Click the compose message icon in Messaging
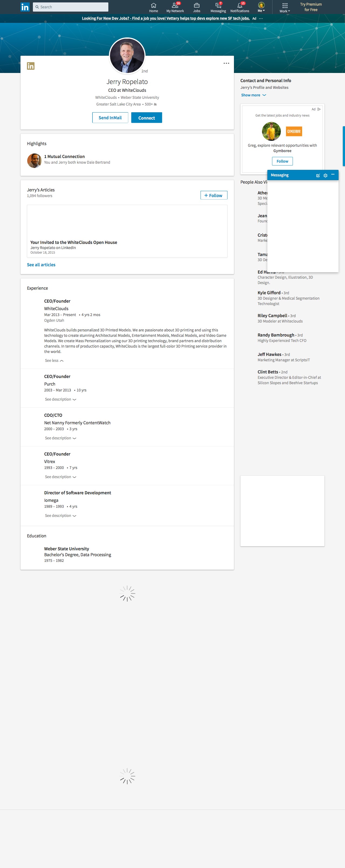Viewport: 345px width, 868px height. pyautogui.click(x=318, y=175)
